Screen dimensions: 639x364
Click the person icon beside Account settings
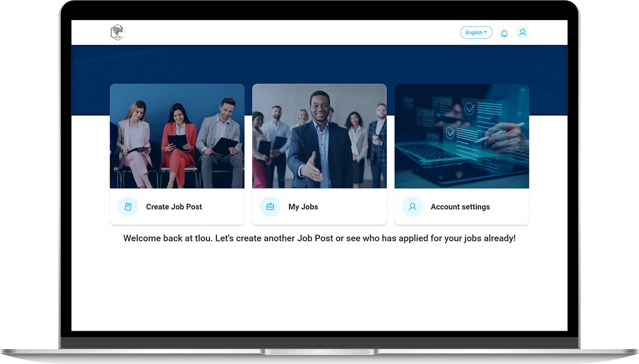click(x=412, y=207)
